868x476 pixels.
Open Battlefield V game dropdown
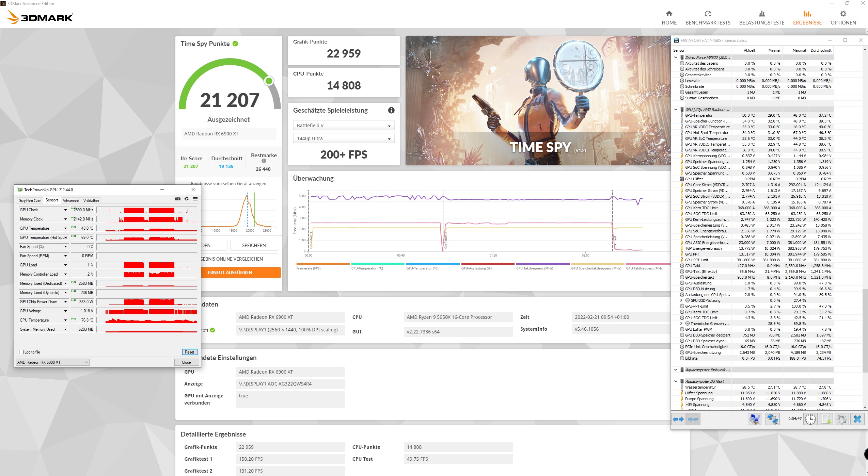click(x=343, y=126)
